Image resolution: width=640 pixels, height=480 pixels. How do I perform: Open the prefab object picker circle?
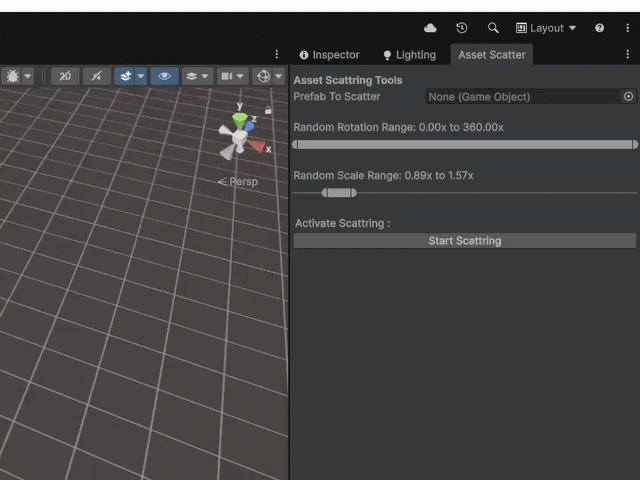pyautogui.click(x=629, y=96)
